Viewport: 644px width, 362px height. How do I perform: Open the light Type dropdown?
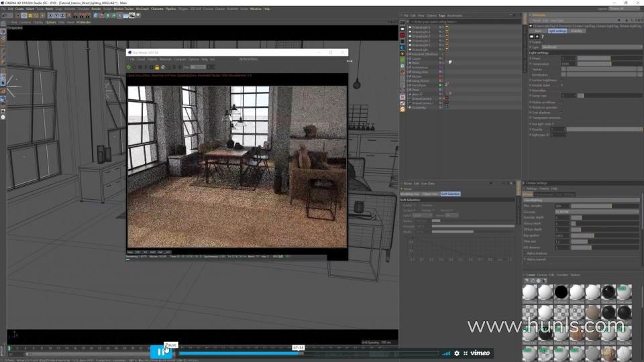click(592, 47)
